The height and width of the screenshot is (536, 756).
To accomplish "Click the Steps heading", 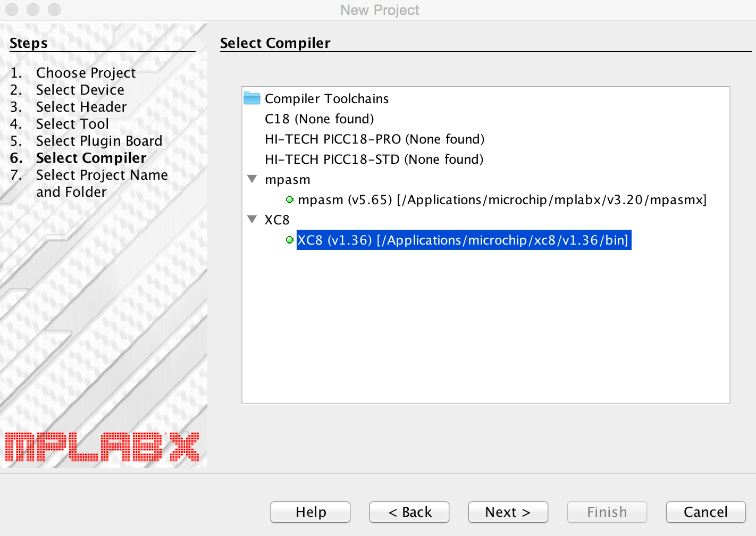I will (29, 43).
